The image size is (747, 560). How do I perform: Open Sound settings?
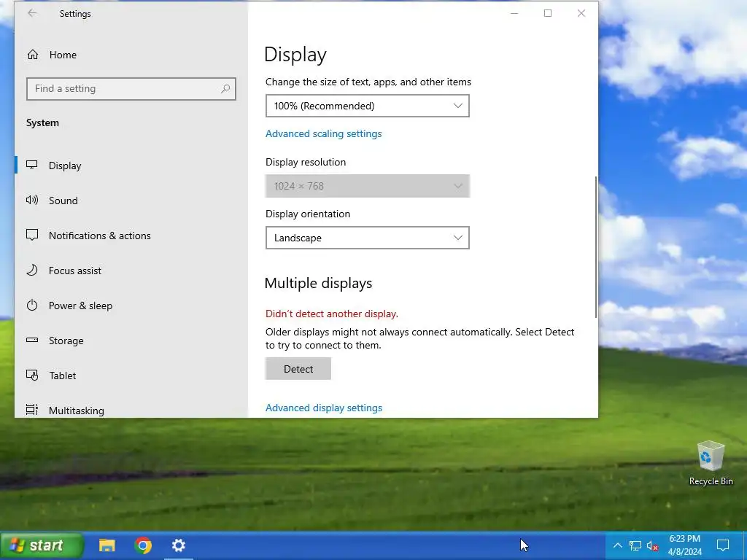(131, 201)
